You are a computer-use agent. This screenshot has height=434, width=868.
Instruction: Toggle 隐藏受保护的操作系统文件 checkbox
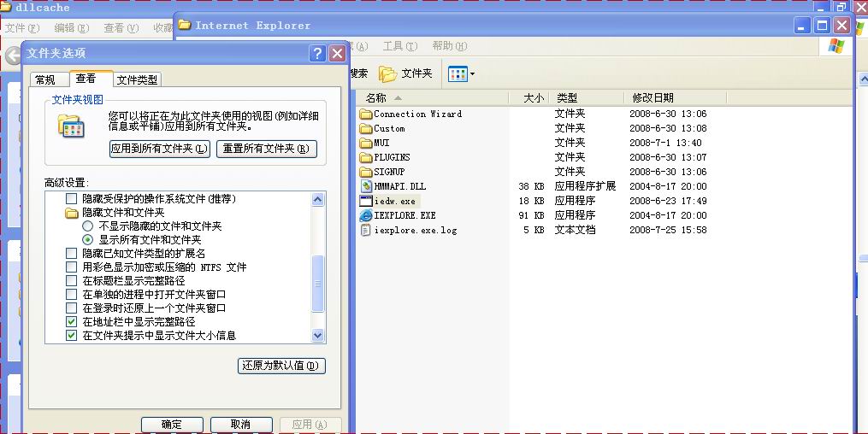click(72, 198)
